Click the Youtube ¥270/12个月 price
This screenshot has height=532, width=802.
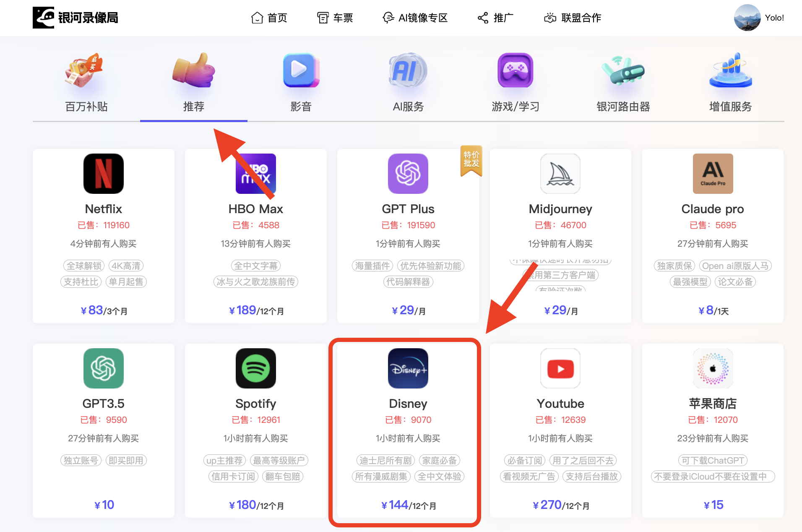(x=560, y=505)
